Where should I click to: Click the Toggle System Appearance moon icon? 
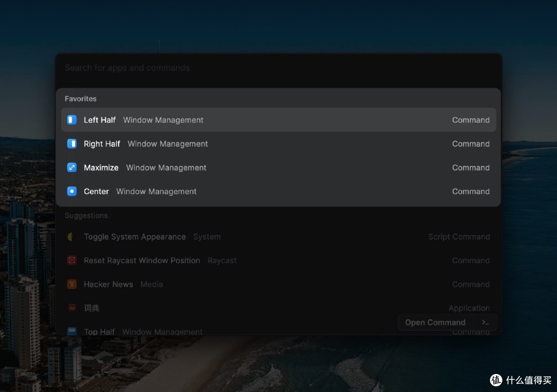72,236
